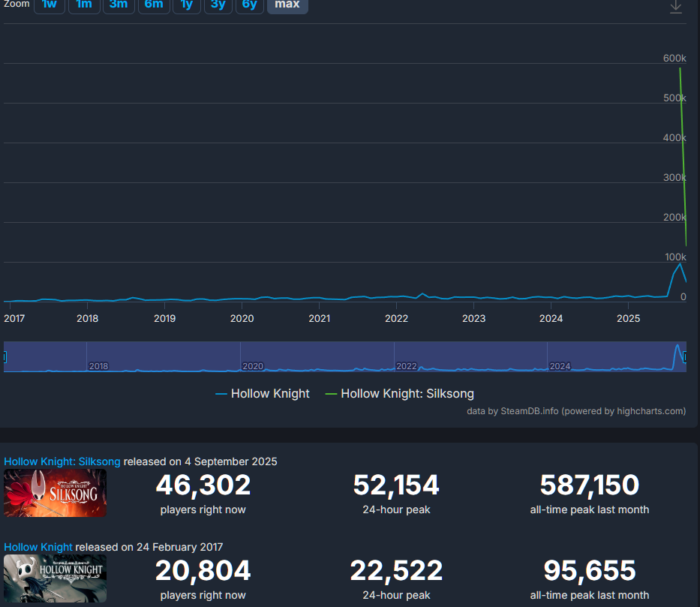Viewport: 700px width, 607px height.
Task: Open the Hollow Knight: Silksong link
Action: pyautogui.click(x=62, y=461)
